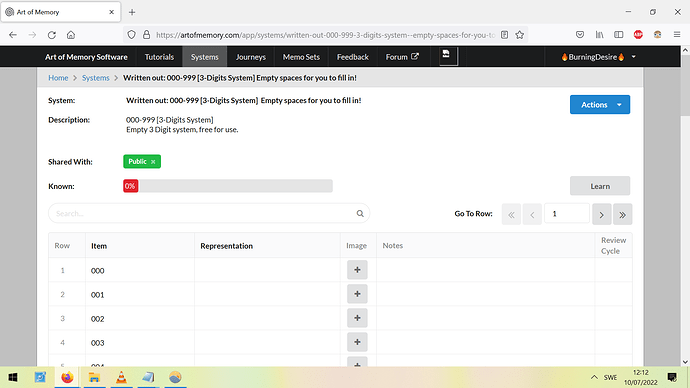Viewport: 690px width, 388px height.
Task: Follow the Systems breadcrumb link
Action: [95, 78]
